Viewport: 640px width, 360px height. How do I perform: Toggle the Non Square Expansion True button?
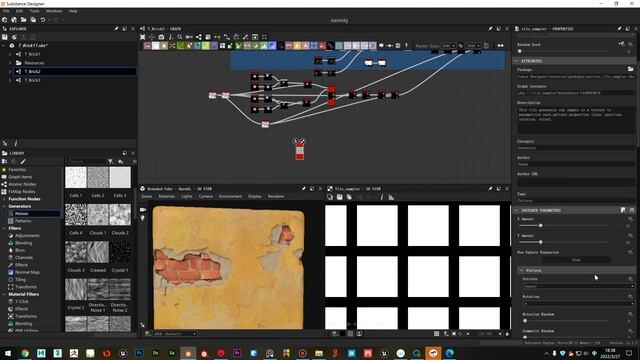576,260
